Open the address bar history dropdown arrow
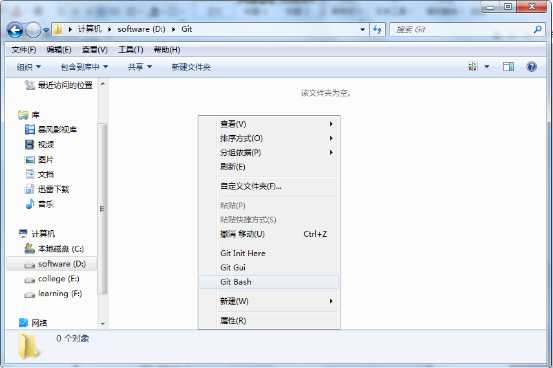 coord(362,29)
